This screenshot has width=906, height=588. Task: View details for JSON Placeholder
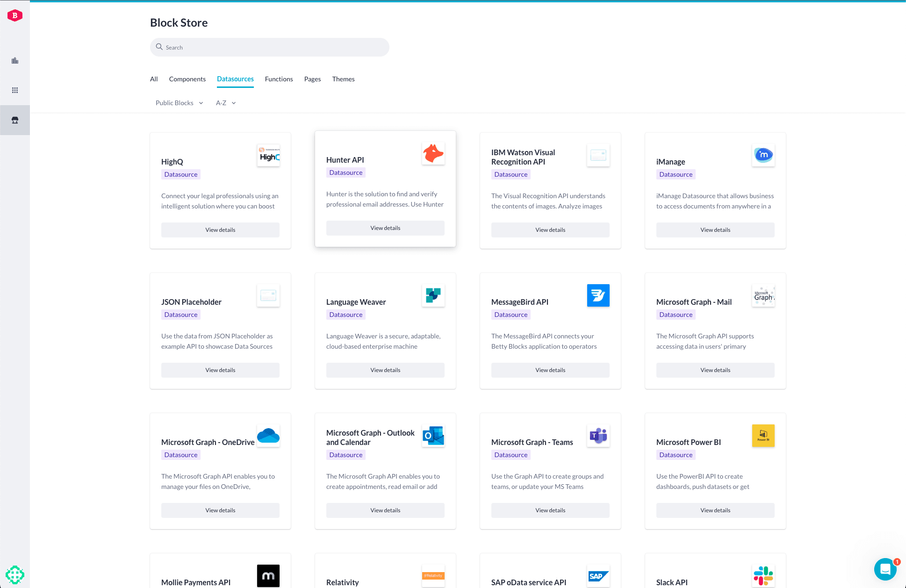click(x=221, y=370)
